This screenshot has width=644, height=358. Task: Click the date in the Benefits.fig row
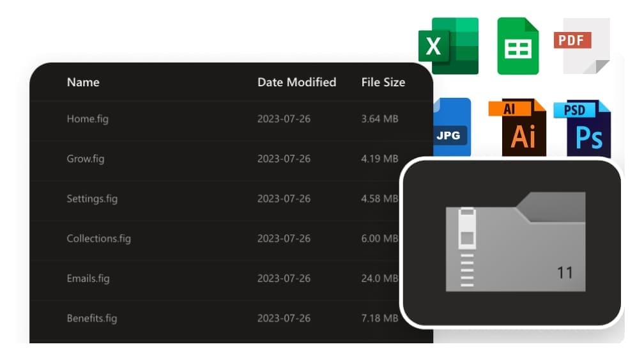(x=284, y=318)
